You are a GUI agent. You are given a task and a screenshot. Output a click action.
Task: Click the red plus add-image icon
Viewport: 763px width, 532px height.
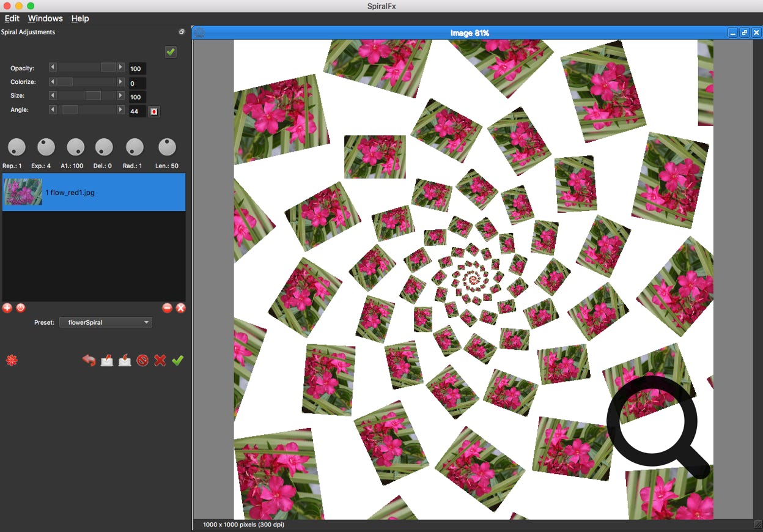coord(7,308)
